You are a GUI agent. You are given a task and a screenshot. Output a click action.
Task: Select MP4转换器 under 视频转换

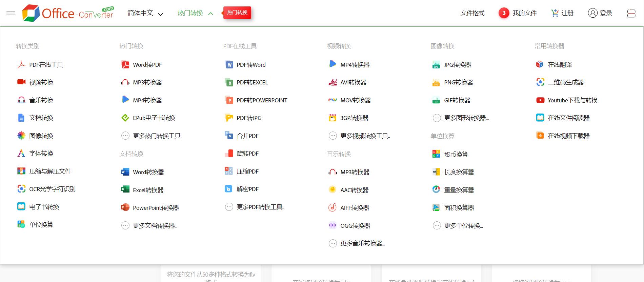349,64
